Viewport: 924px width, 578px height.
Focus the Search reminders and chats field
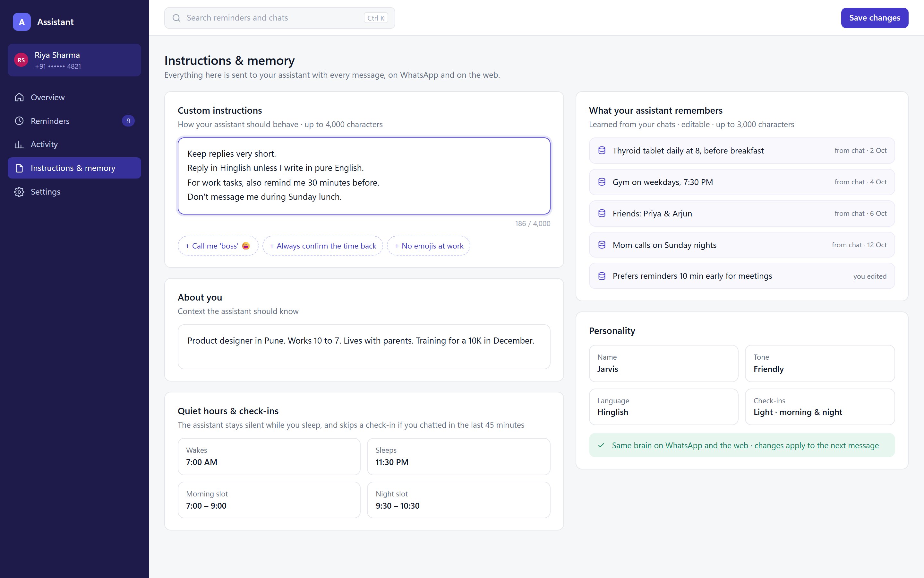coord(279,18)
